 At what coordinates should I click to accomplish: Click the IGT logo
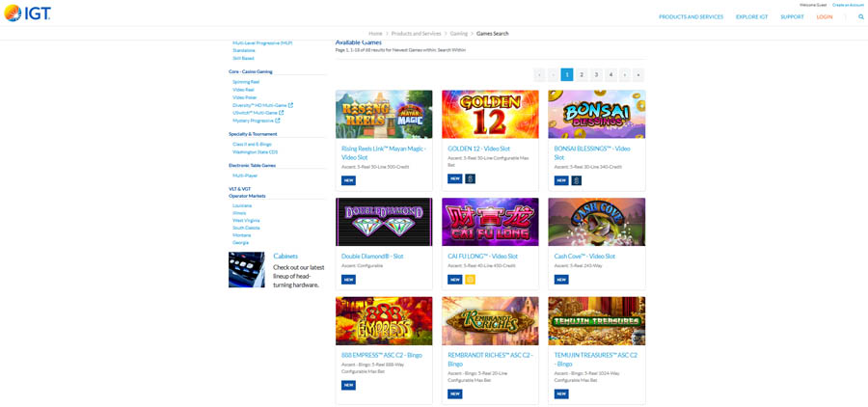tap(28, 13)
